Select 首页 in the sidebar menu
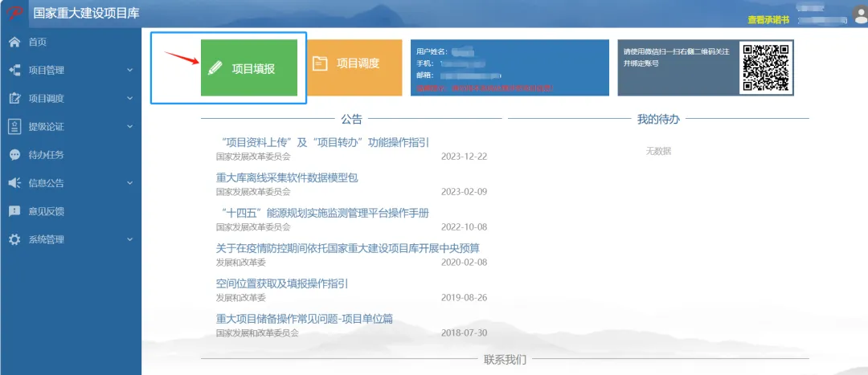The height and width of the screenshot is (375, 868). click(38, 42)
